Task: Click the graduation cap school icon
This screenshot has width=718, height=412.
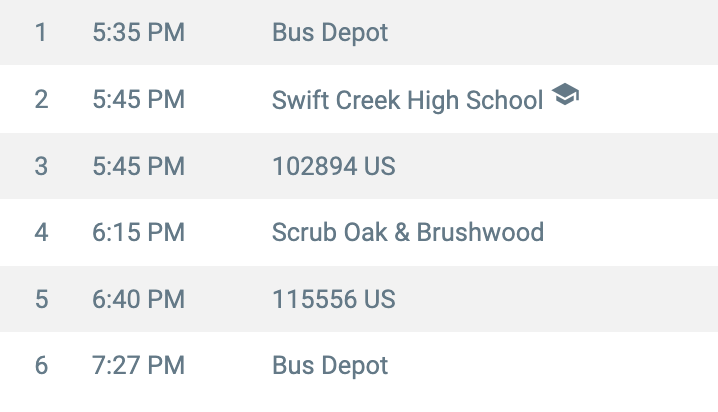Action: point(566,96)
